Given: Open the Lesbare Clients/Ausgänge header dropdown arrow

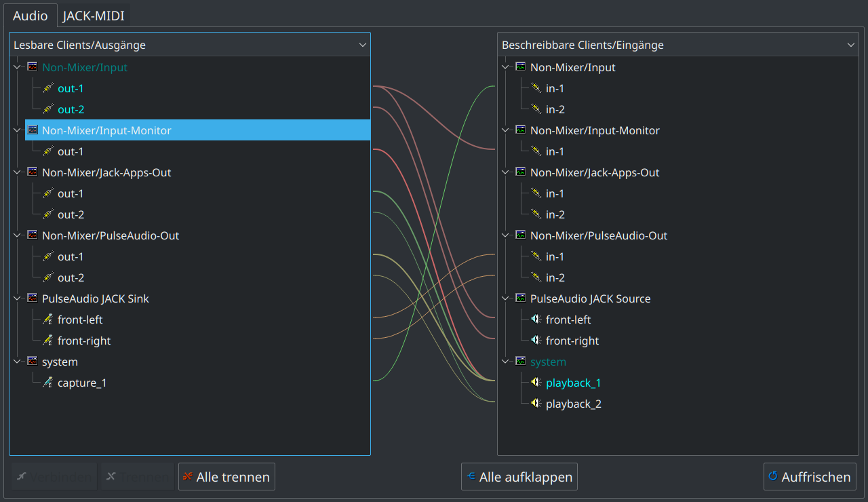Looking at the screenshot, I should (362, 45).
